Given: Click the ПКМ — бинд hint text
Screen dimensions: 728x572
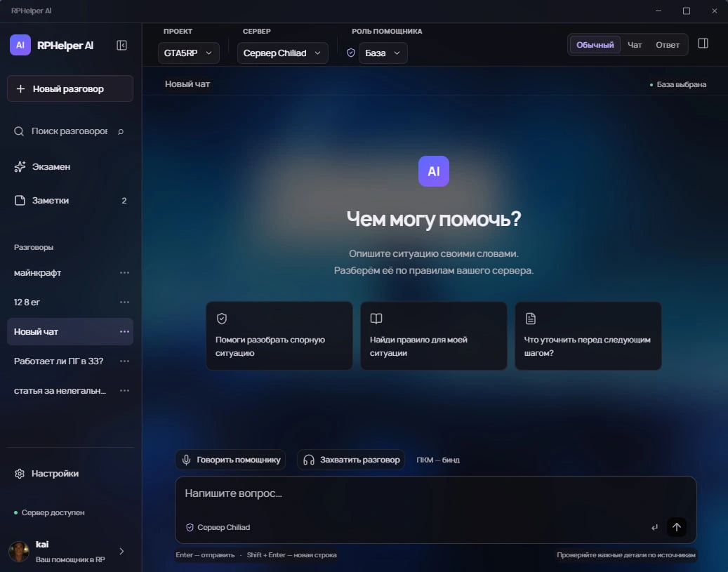Looking at the screenshot, I should tap(438, 460).
